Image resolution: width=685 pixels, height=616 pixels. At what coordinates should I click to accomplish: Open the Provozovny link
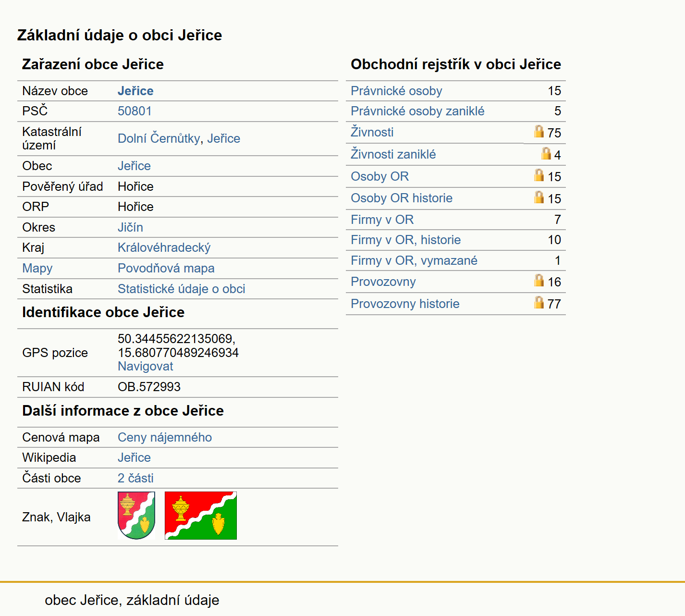point(383,282)
